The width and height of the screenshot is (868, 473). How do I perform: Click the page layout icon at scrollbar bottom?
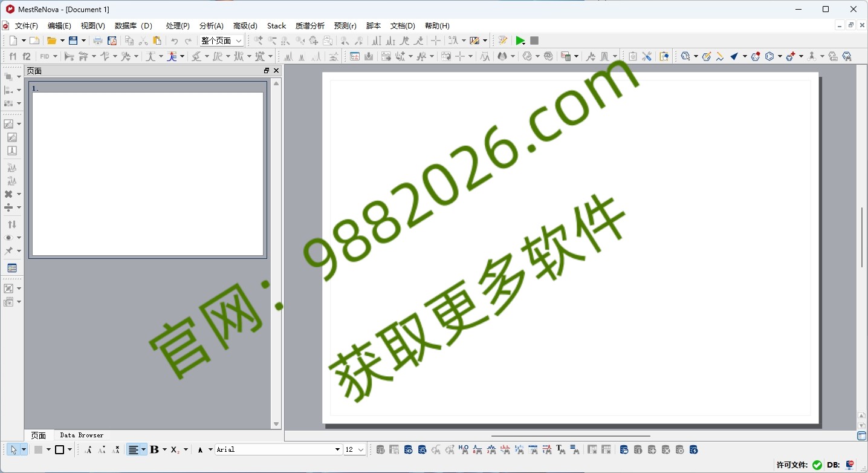(861, 435)
